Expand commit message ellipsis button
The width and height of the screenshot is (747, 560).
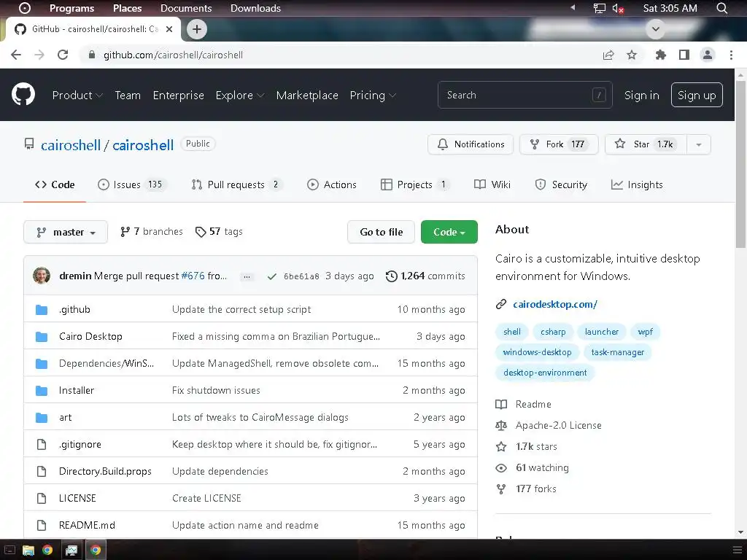coord(247,276)
